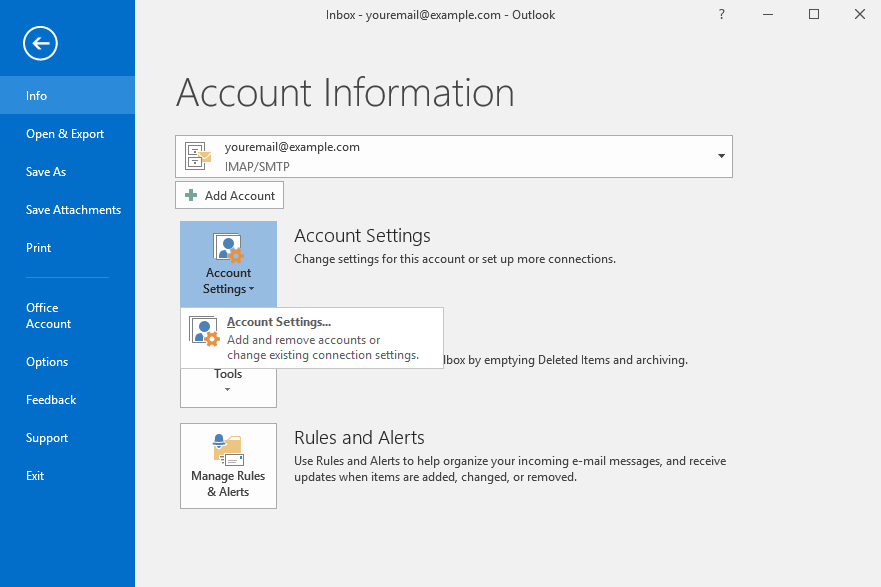Click the Account Settings... menu item icon
881x587 pixels.
204,331
